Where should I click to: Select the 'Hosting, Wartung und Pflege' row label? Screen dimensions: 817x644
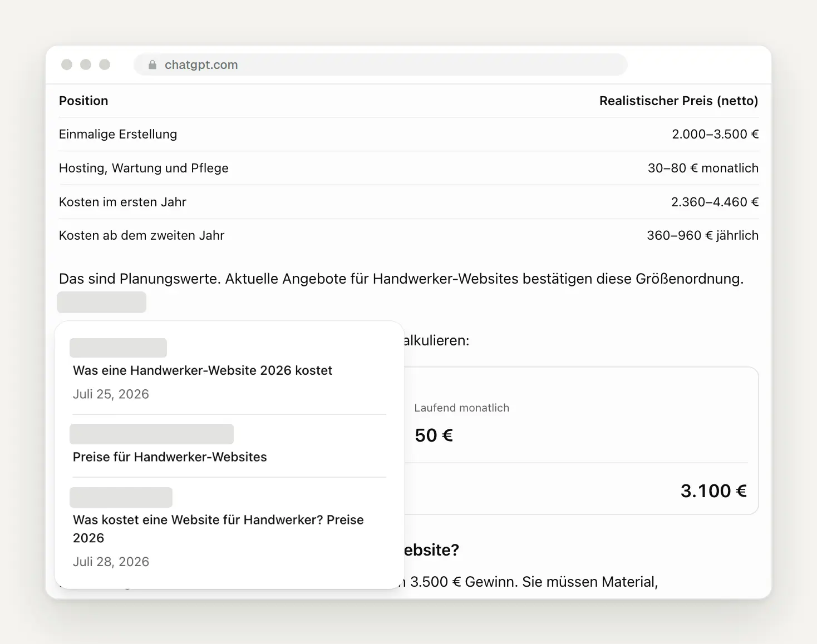point(144,168)
